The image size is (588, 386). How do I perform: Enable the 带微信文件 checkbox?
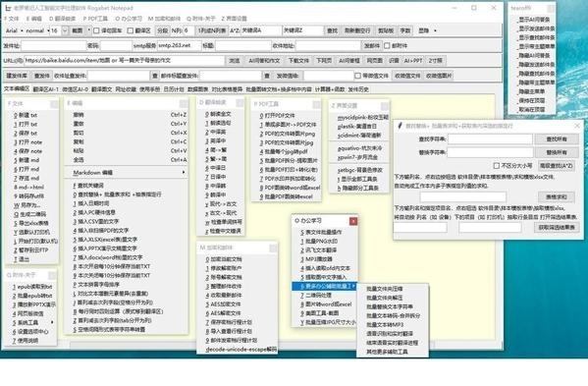357,76
